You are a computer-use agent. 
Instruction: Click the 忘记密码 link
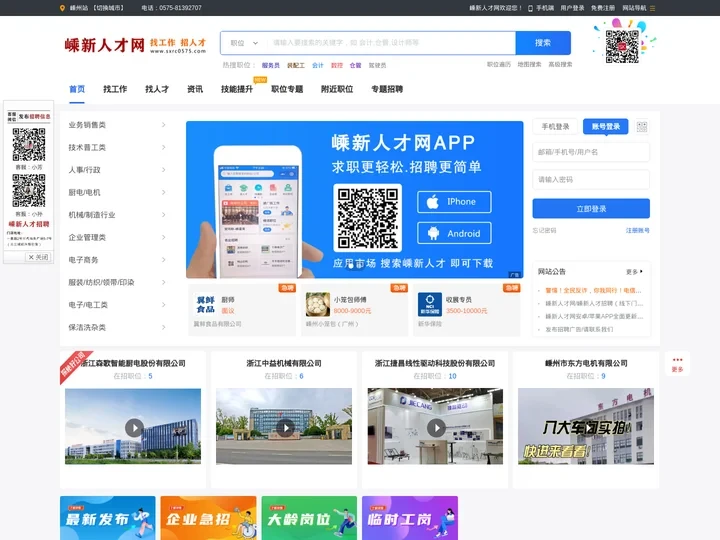point(544,231)
